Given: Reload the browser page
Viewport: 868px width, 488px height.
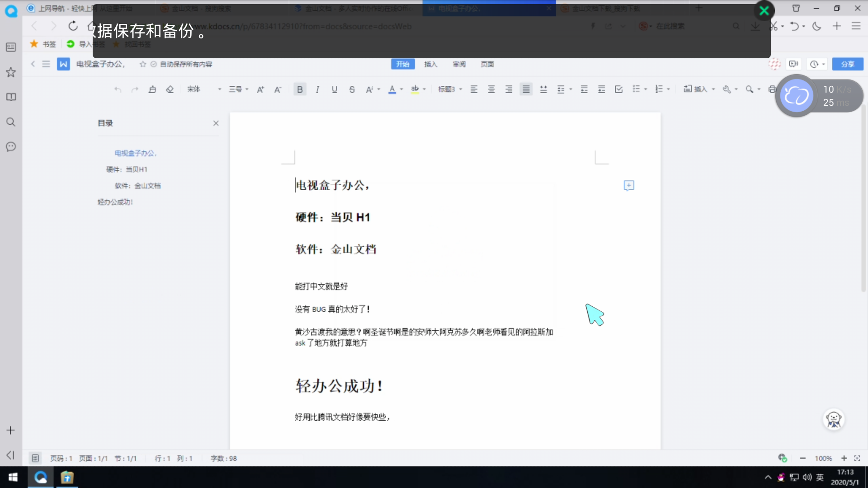Looking at the screenshot, I should click(73, 26).
